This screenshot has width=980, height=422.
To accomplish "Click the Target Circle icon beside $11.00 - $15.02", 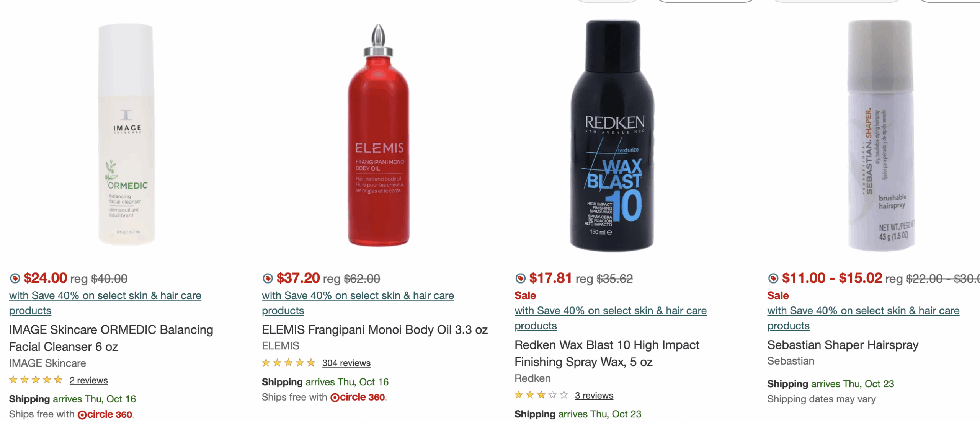I will pos(773,278).
